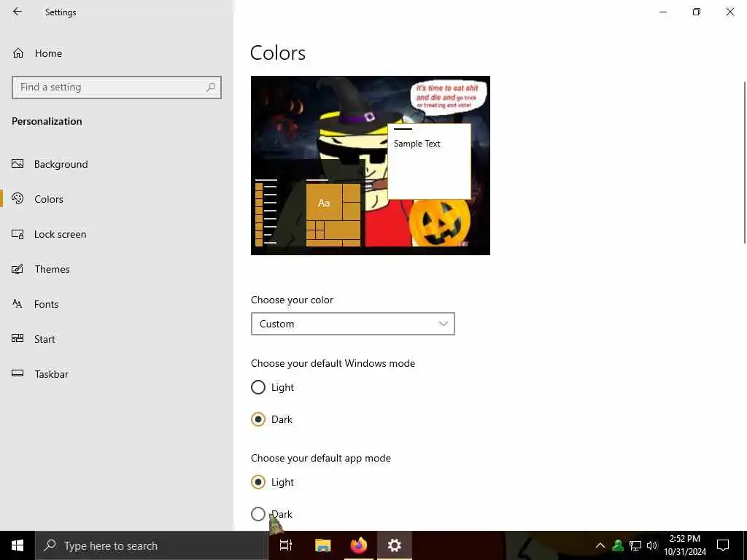Launch Firefox from the taskbar

359,545
